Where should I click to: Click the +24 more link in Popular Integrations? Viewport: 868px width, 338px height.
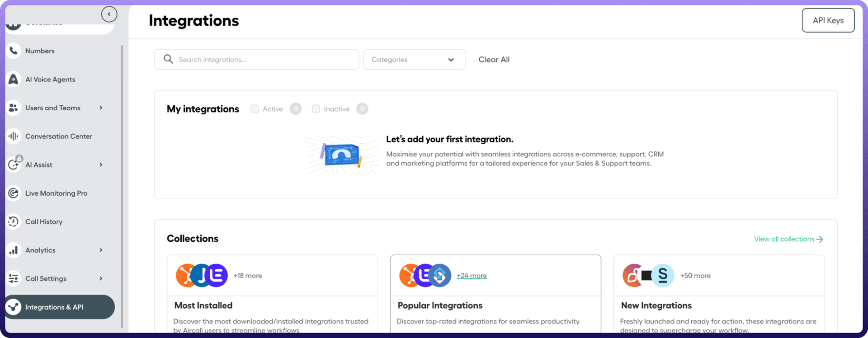pos(472,276)
